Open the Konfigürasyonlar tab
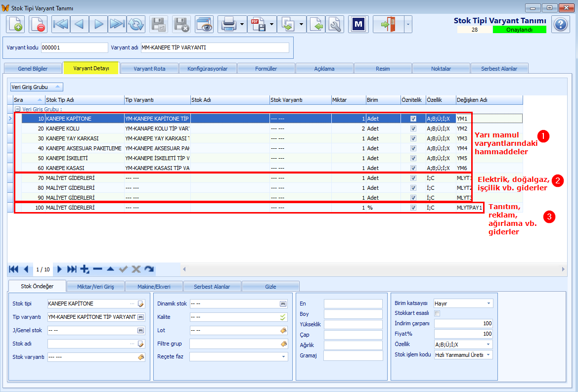The width and height of the screenshot is (578, 392). (208, 69)
